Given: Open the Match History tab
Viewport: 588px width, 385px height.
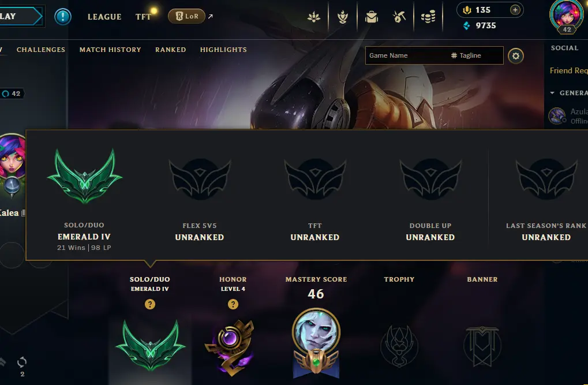Looking at the screenshot, I should point(110,50).
